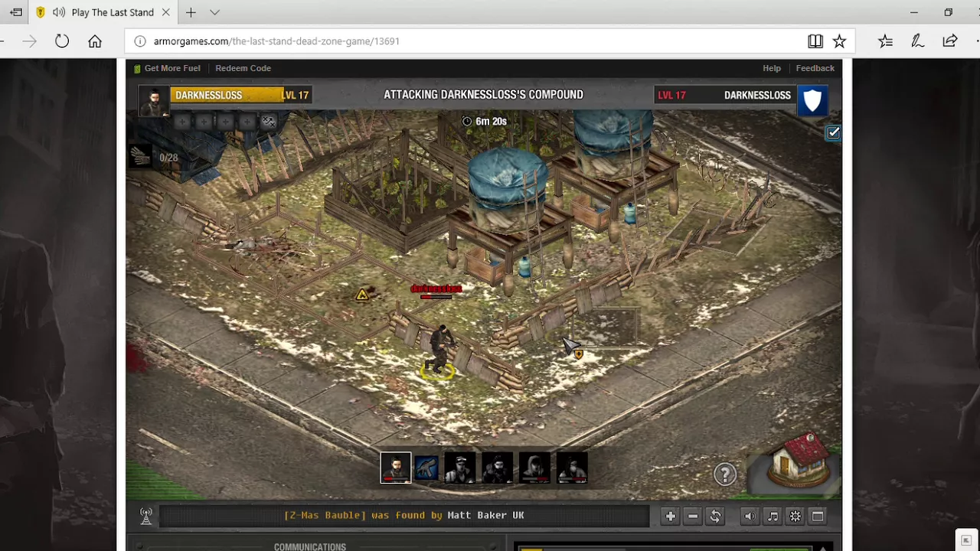The width and height of the screenshot is (980, 551).
Task: Click the yellow hazard warning marker
Action: 362,295
